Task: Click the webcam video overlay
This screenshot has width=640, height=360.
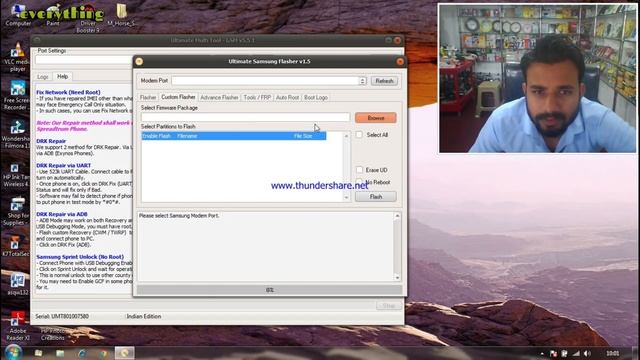Action: tap(537, 78)
